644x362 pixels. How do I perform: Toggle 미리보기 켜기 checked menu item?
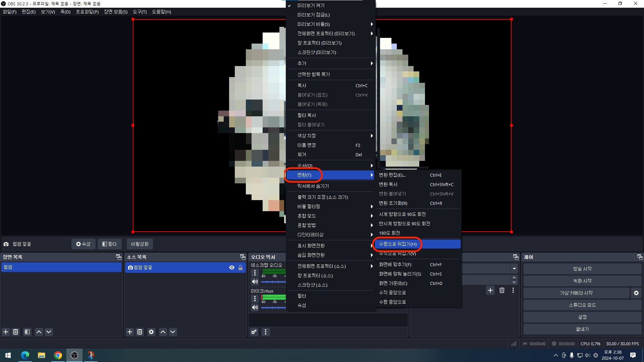(x=311, y=5)
